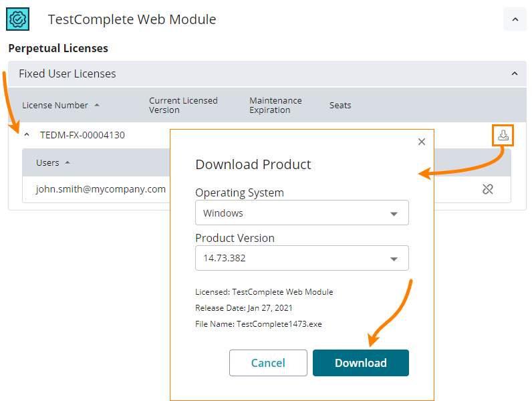The height and width of the screenshot is (401, 532).
Task: Click the Fixed User Licenses header label
Action: click(x=67, y=74)
